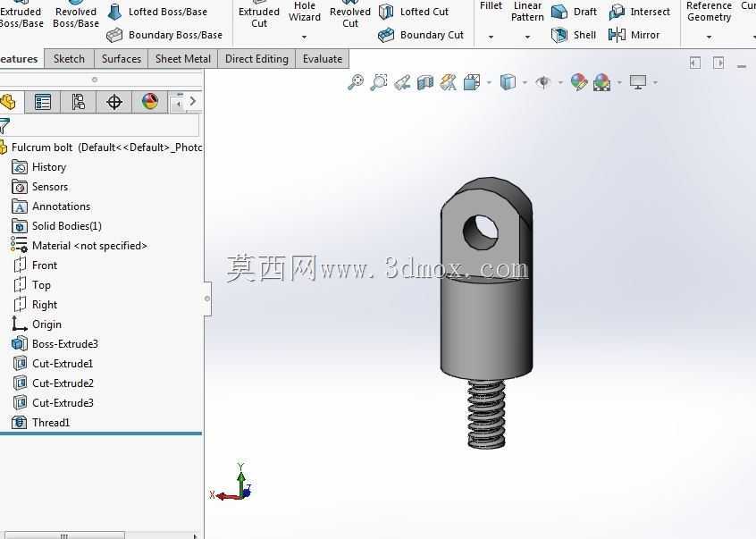This screenshot has width=756, height=539.
Task: Open the View Settings monitor icon
Action: click(638, 82)
